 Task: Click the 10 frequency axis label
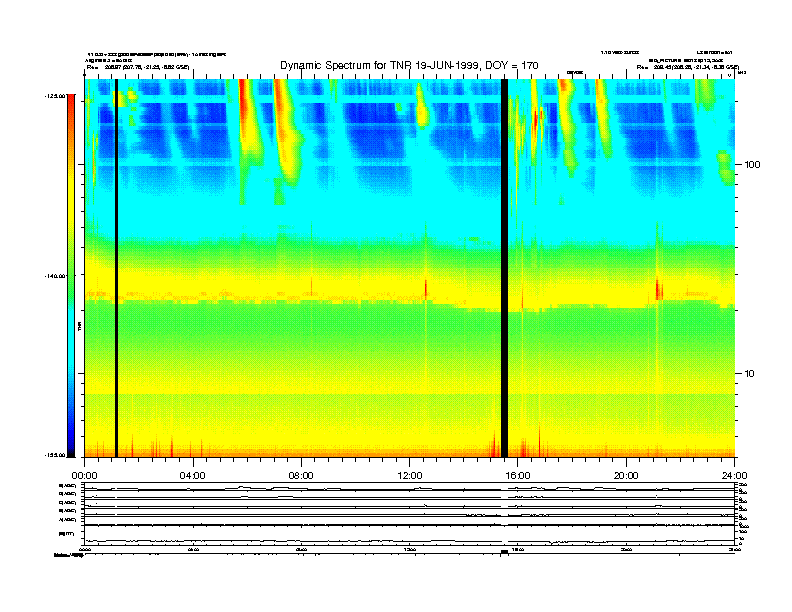tap(750, 374)
